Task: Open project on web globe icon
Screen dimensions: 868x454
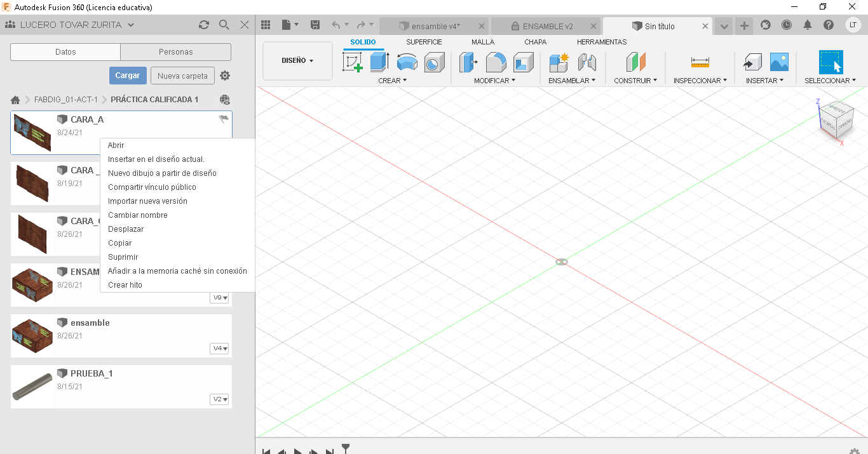Action: tap(225, 100)
